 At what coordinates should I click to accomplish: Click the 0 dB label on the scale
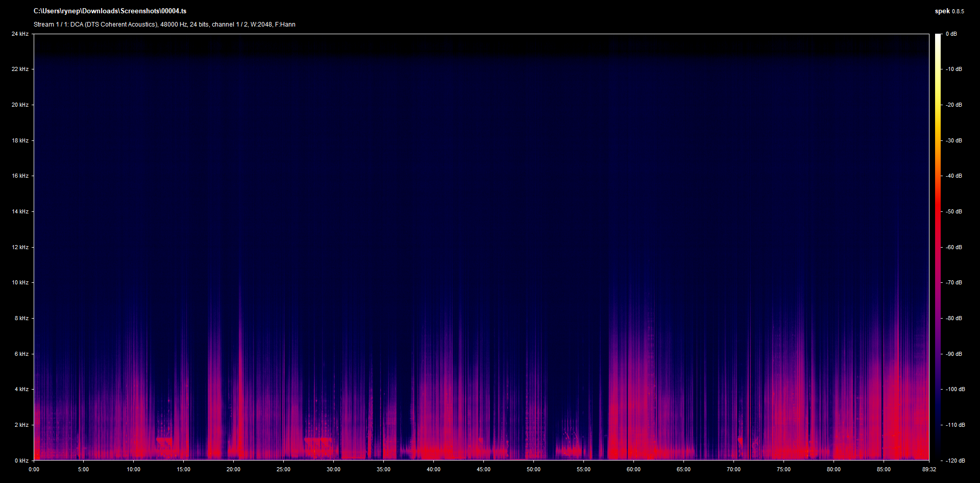tap(951, 34)
